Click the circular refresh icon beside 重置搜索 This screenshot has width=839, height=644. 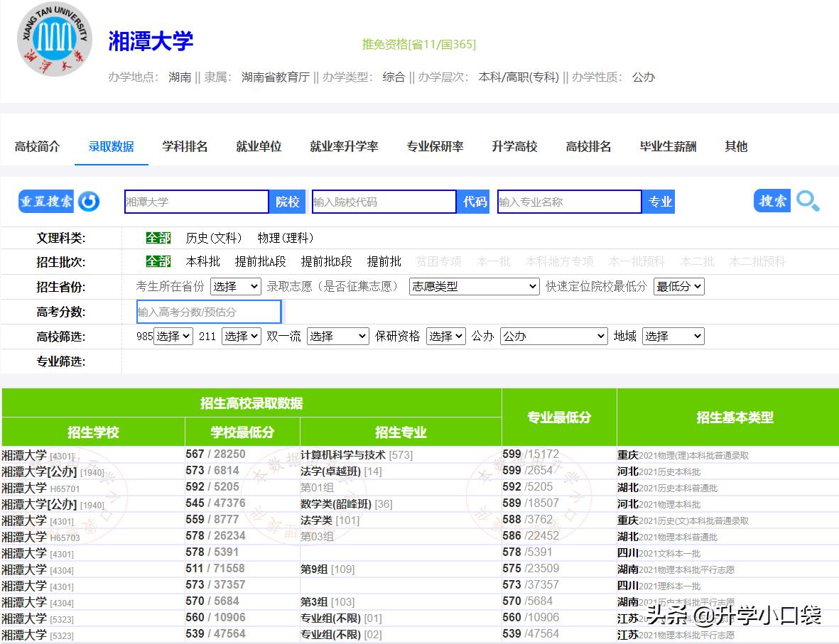(88, 202)
